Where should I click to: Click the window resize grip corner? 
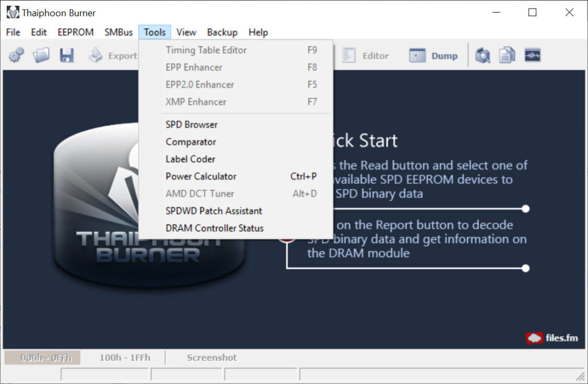tap(581, 376)
